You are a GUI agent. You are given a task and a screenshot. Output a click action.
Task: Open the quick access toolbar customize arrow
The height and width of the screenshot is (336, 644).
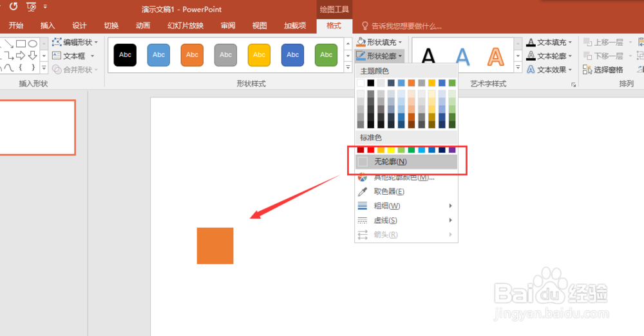[45, 6]
